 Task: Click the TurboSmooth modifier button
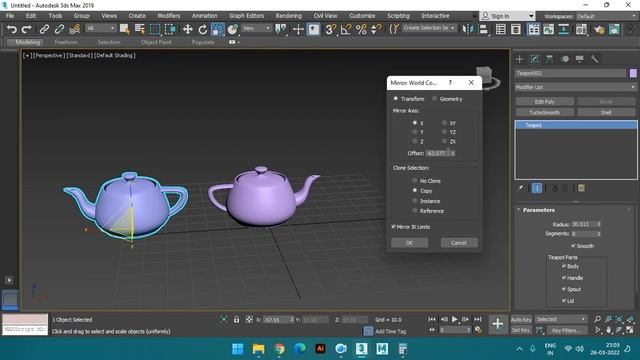coord(545,112)
